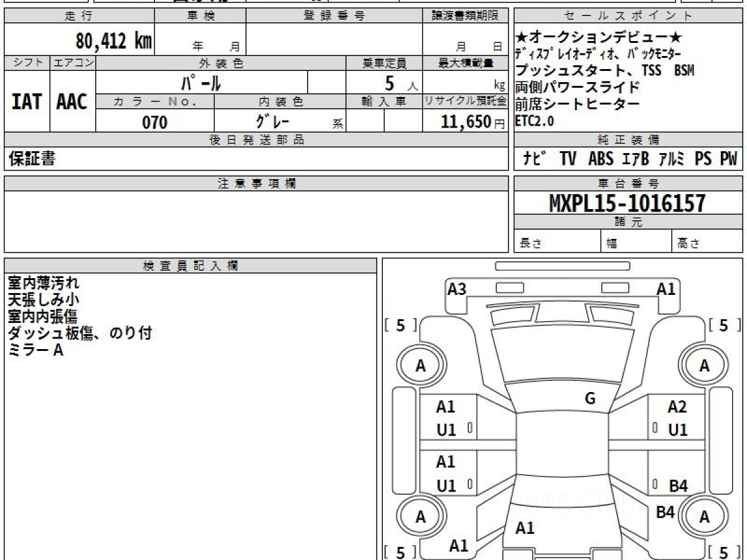Select the ミラー A note
This screenshot has height=560, width=747.
pyautogui.click(x=35, y=350)
